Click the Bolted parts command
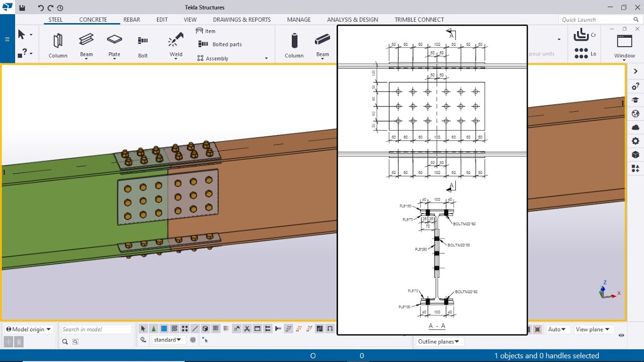This screenshot has height=362, width=644. click(220, 44)
